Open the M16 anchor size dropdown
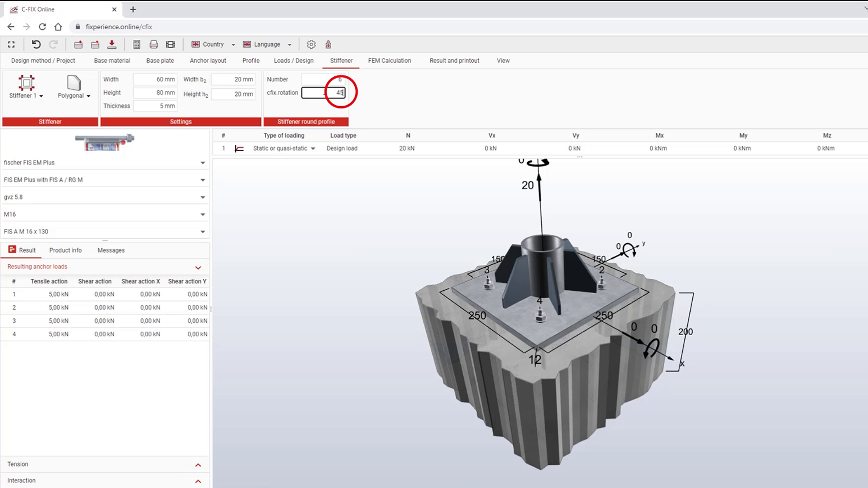This screenshot has height=488, width=868. pyautogui.click(x=203, y=214)
